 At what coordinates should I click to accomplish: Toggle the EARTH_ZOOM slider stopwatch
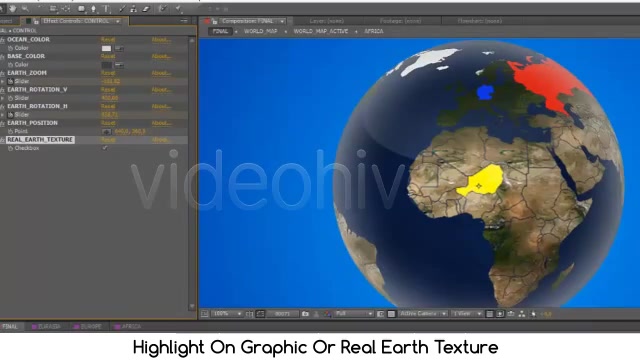[x=11, y=81]
